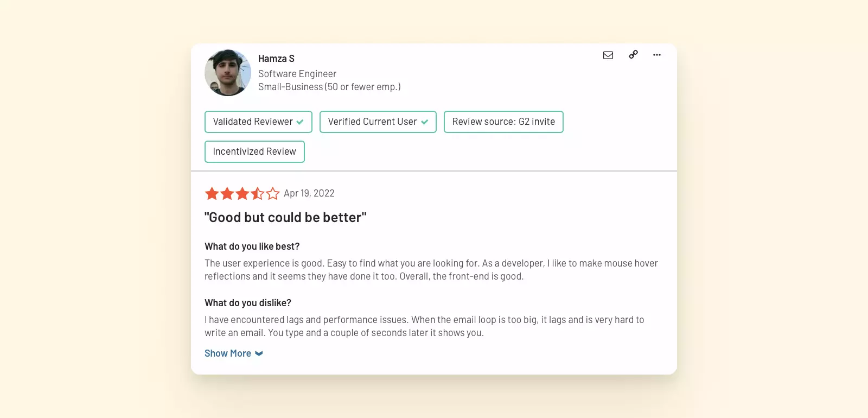868x418 pixels.
Task: Click the Apr 19, 2022 review date
Action: click(x=309, y=193)
